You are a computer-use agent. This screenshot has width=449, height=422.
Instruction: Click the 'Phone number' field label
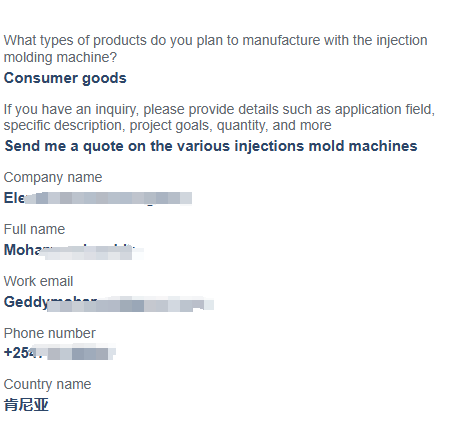50,333
